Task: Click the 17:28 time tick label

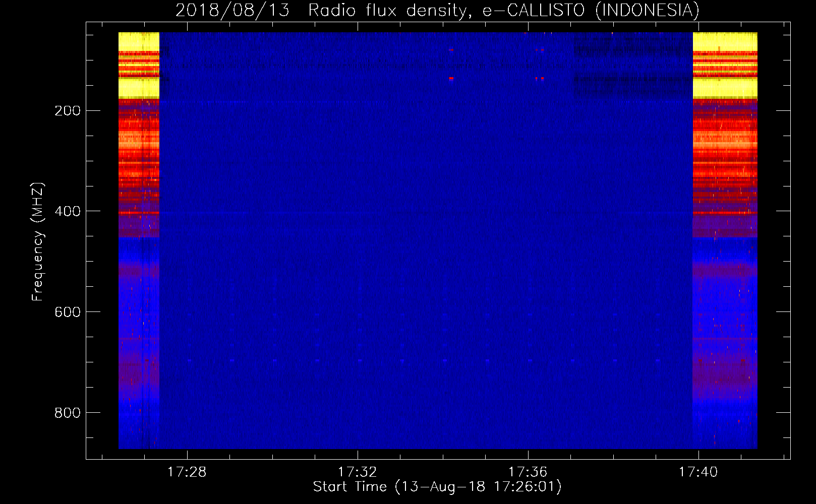Action: click(187, 472)
